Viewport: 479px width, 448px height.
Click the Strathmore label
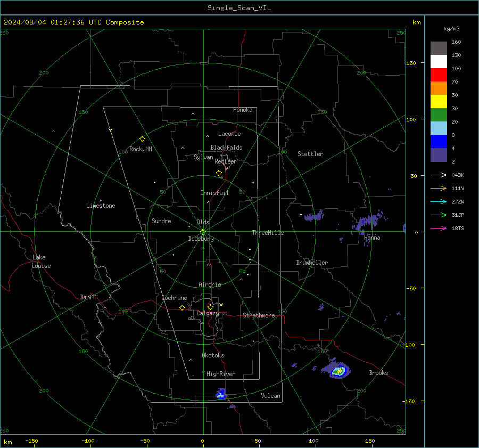pyautogui.click(x=259, y=315)
